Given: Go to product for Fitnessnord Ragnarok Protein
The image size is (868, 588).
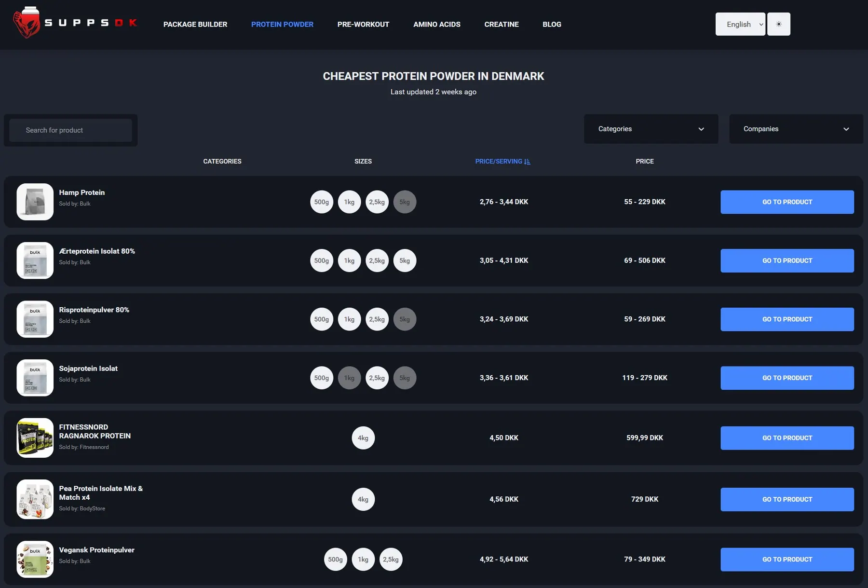Looking at the screenshot, I should [787, 438].
